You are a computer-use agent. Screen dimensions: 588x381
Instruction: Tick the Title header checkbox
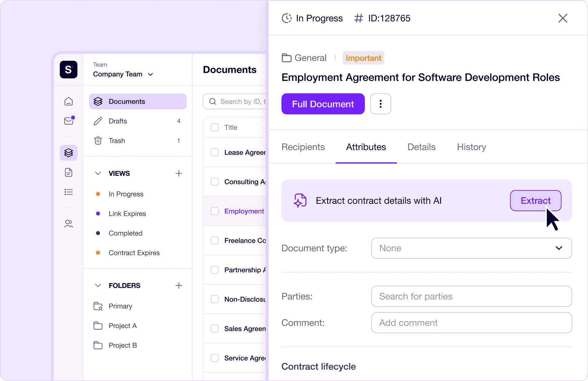215,127
